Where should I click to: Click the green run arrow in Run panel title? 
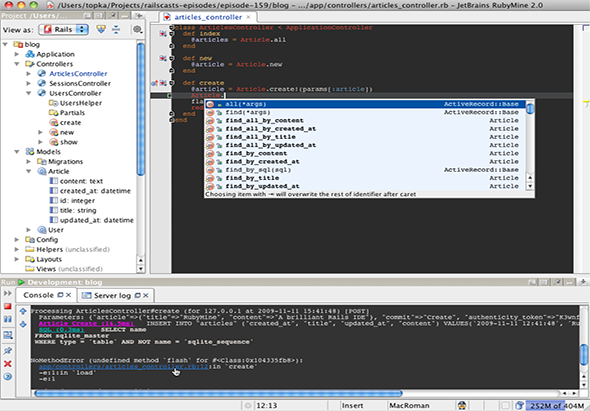21,282
